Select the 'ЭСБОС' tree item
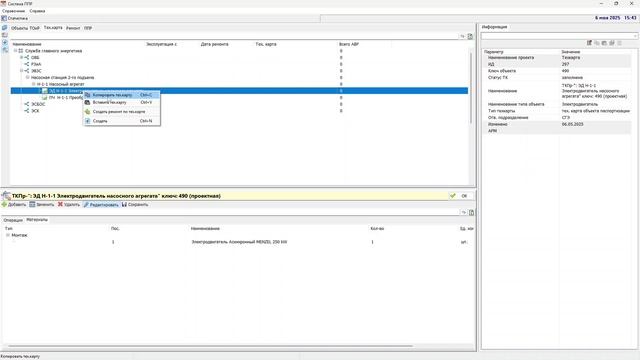 (x=38, y=104)
